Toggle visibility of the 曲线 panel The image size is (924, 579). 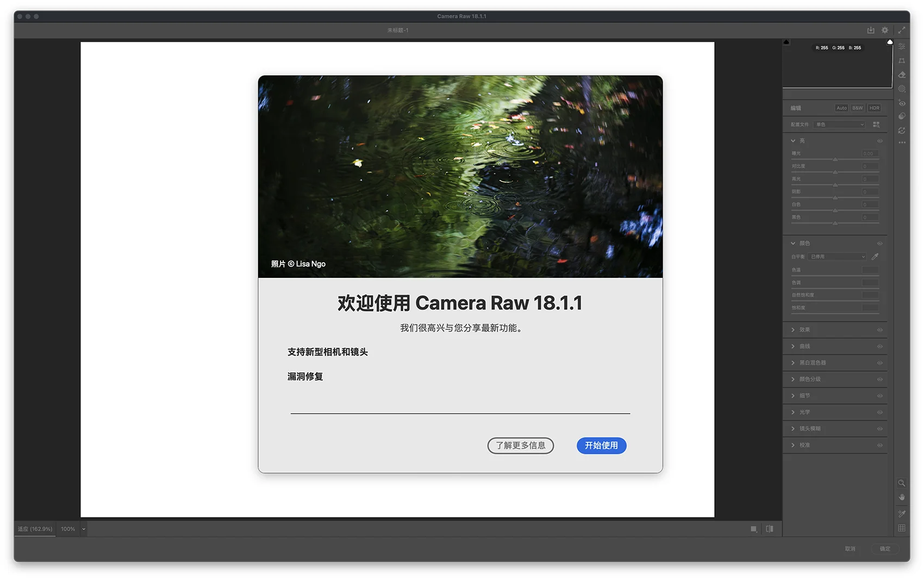(x=879, y=346)
